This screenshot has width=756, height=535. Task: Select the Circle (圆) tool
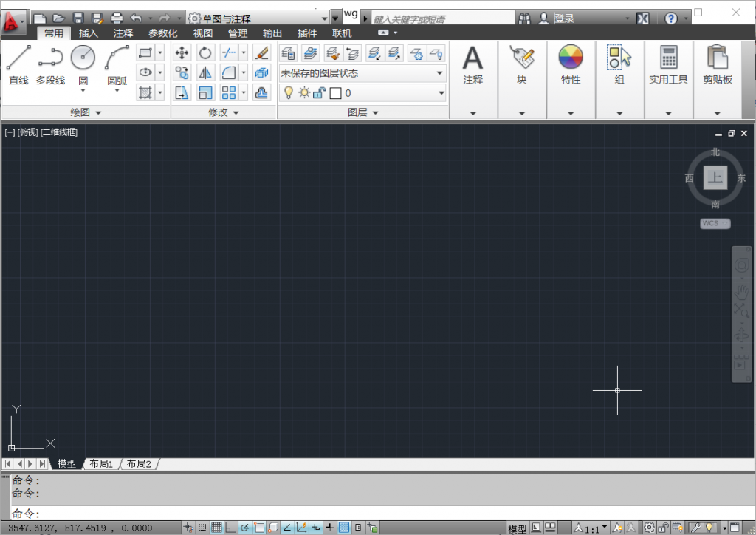pyautogui.click(x=83, y=65)
